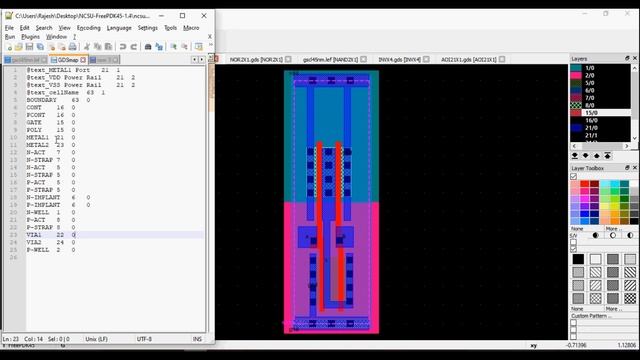This screenshot has height=360, width=640.
Task: Toggle the checked box atop Layer Toolbox
Action: 573,176
